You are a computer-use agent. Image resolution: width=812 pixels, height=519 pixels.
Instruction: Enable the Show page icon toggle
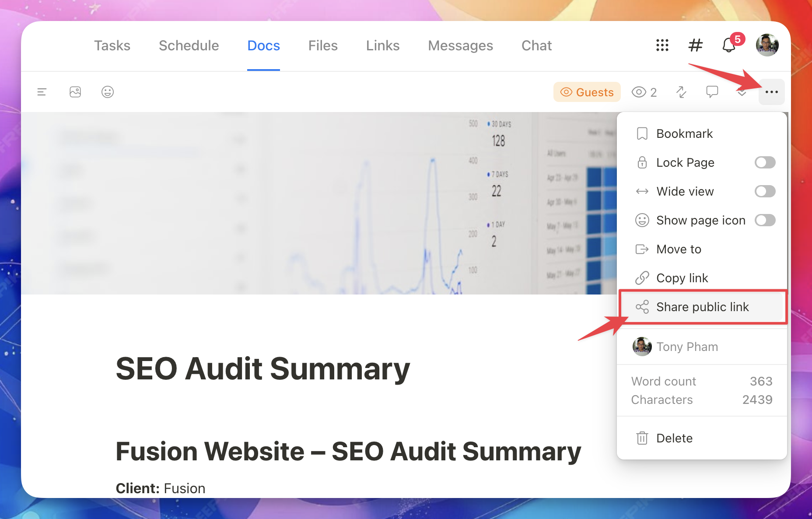click(x=765, y=220)
